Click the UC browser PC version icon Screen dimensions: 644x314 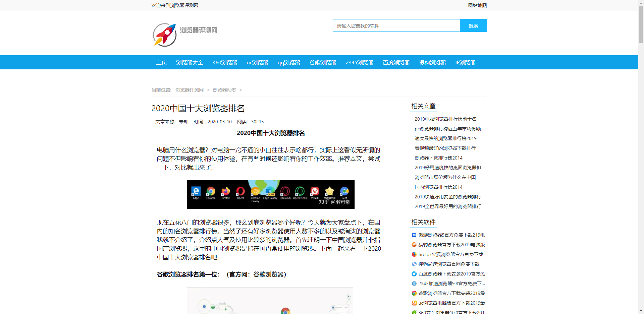coord(414,303)
